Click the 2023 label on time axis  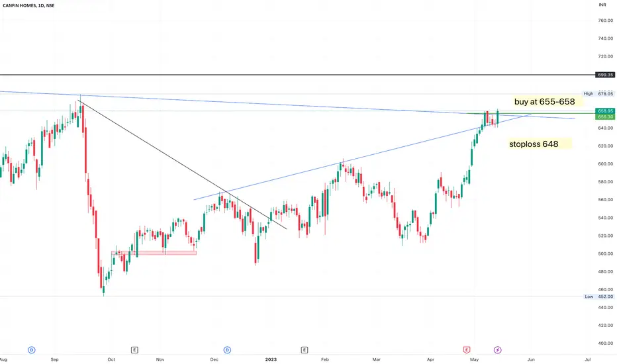coord(271,359)
